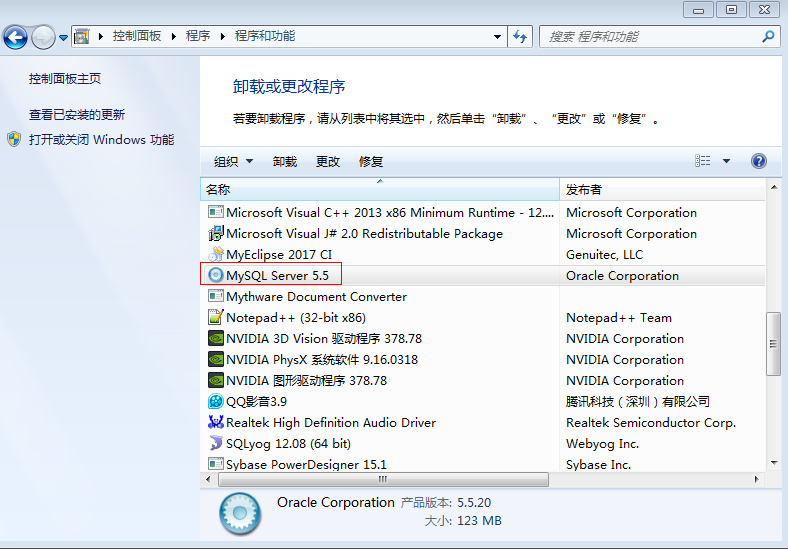Select Sybase PowerDesigner 15.1 entry
The image size is (788, 549).
pyautogui.click(x=306, y=465)
